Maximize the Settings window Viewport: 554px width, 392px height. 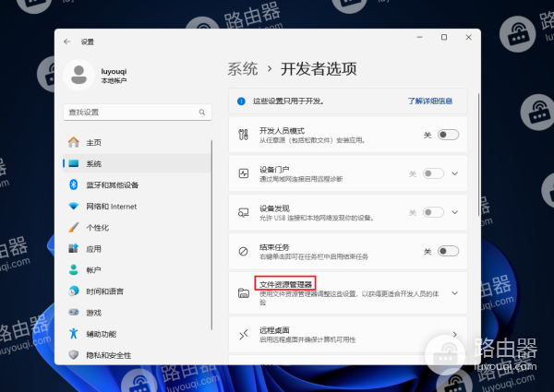pyautogui.click(x=444, y=37)
